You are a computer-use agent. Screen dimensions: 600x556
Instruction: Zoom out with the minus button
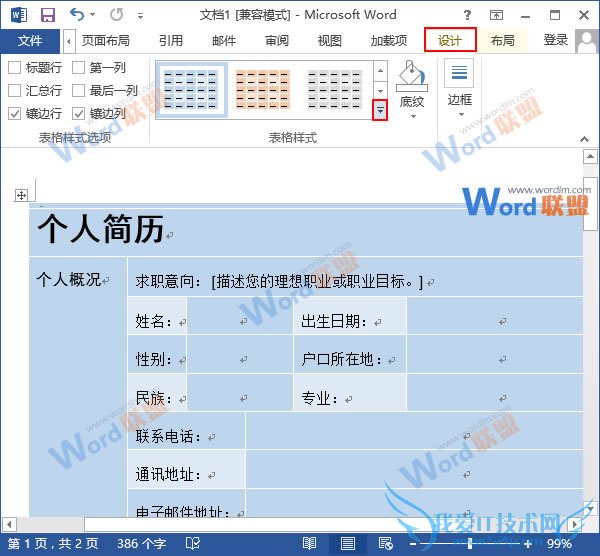click(x=413, y=544)
